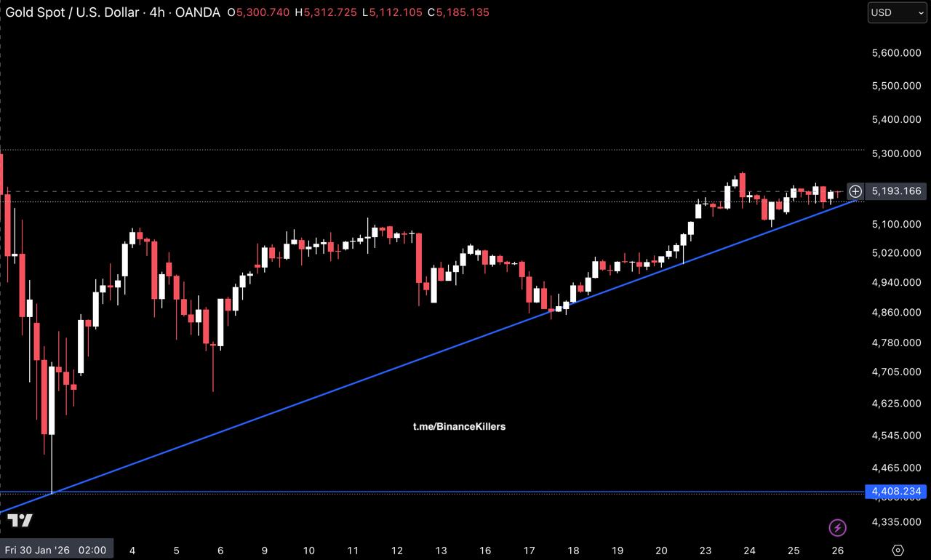Viewport: 931px width, 560px height.
Task: Click the blue 4,408.234 price label
Action: [896, 492]
